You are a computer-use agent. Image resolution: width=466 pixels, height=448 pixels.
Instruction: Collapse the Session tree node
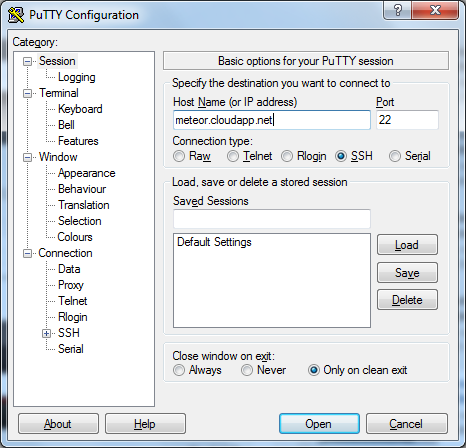pos(28,61)
